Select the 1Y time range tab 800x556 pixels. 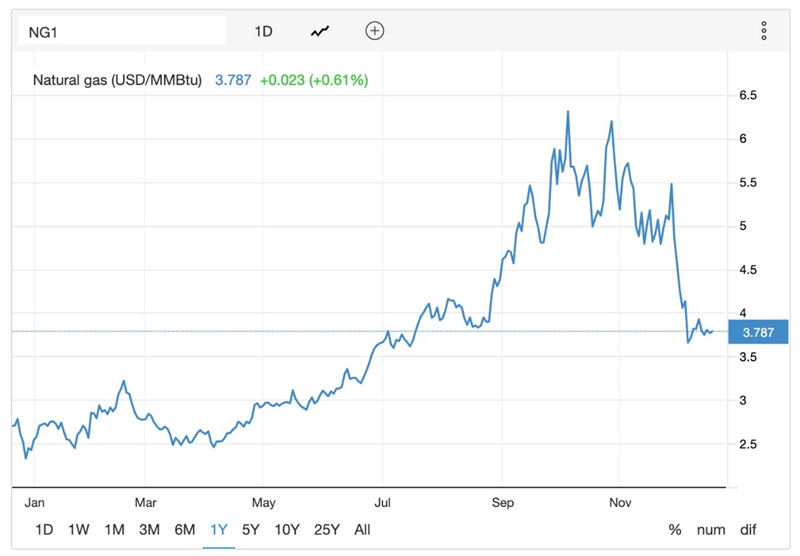tap(218, 530)
